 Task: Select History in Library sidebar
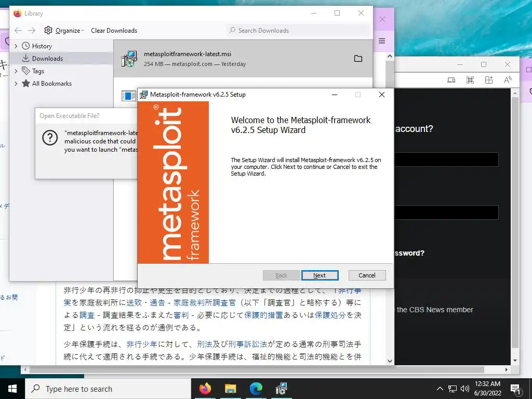point(42,46)
